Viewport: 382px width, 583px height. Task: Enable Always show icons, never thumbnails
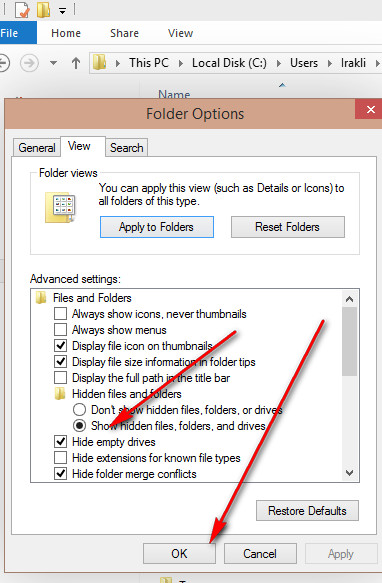click(x=60, y=314)
